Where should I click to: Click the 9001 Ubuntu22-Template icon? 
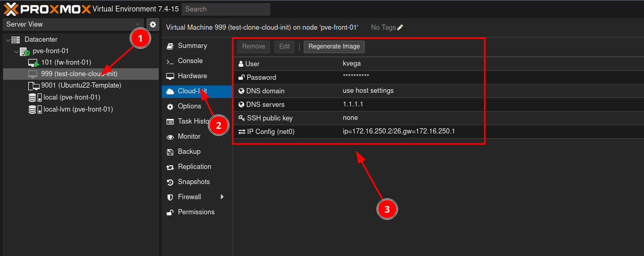(33, 86)
